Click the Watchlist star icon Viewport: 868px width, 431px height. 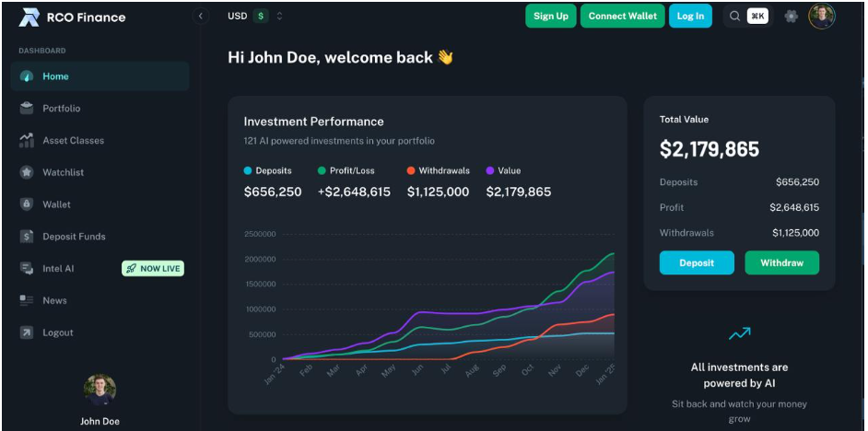[27, 172]
